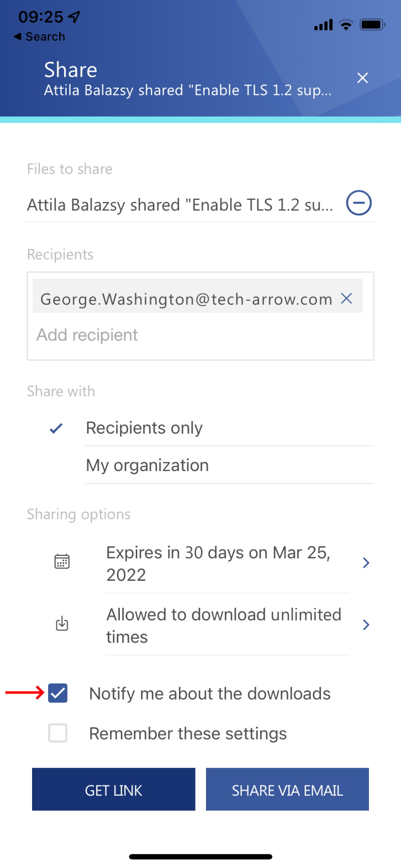Tap the download limit icon
Viewport: 401px width, 868px height.
[62, 623]
